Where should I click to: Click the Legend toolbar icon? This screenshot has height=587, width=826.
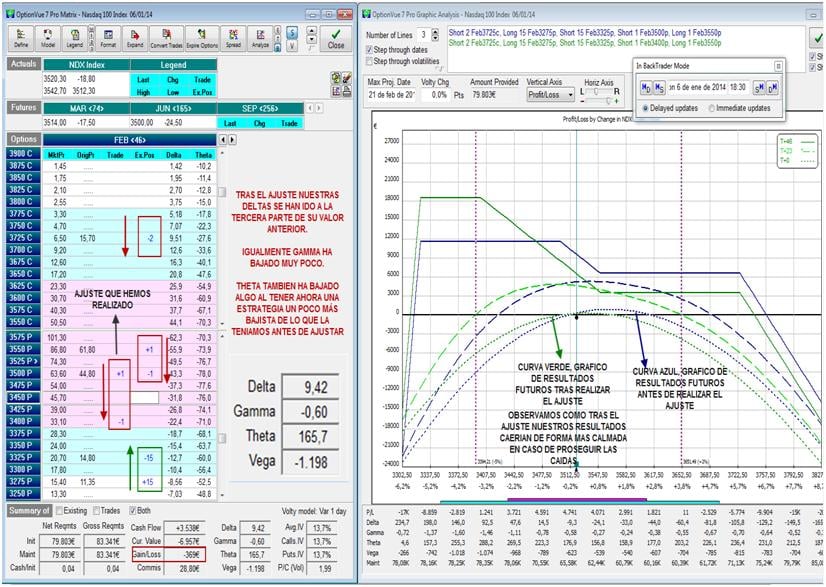click(x=75, y=39)
